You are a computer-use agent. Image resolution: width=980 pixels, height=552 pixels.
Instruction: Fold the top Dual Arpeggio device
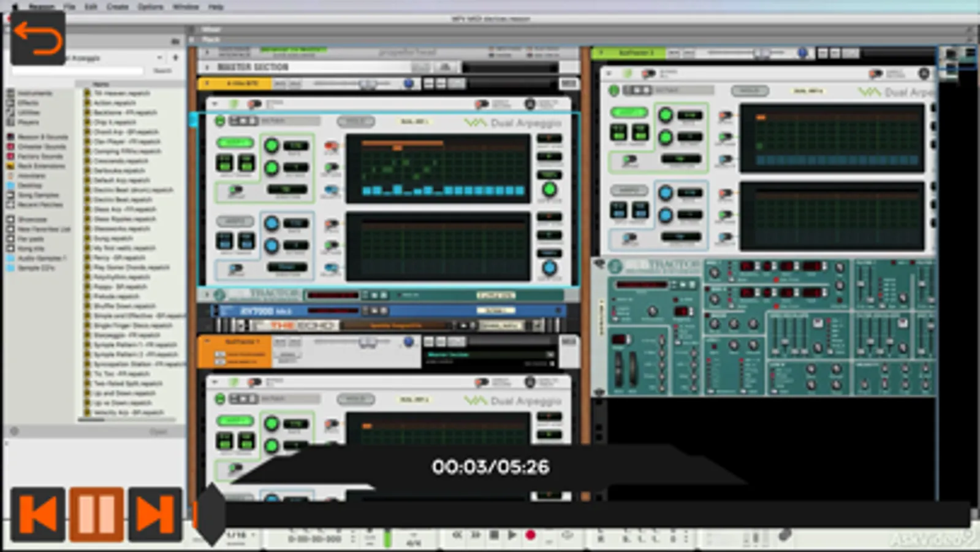click(x=214, y=104)
